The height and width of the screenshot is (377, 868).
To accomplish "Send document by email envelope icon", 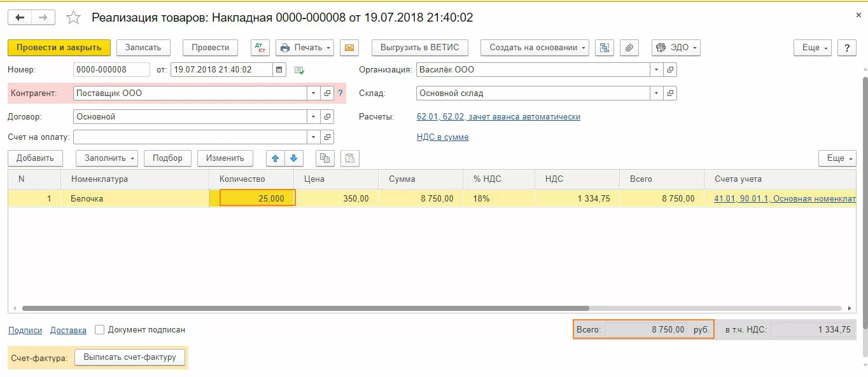I will tap(349, 48).
